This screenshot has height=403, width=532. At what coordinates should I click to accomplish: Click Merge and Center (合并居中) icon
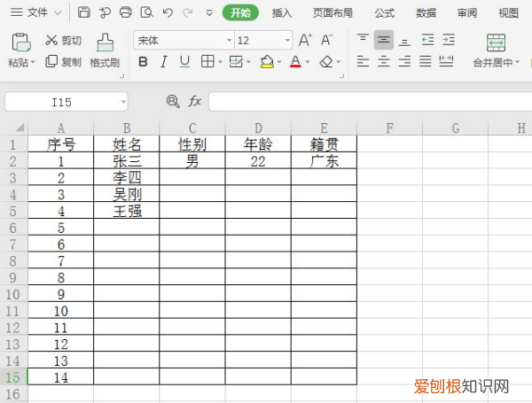pos(496,43)
